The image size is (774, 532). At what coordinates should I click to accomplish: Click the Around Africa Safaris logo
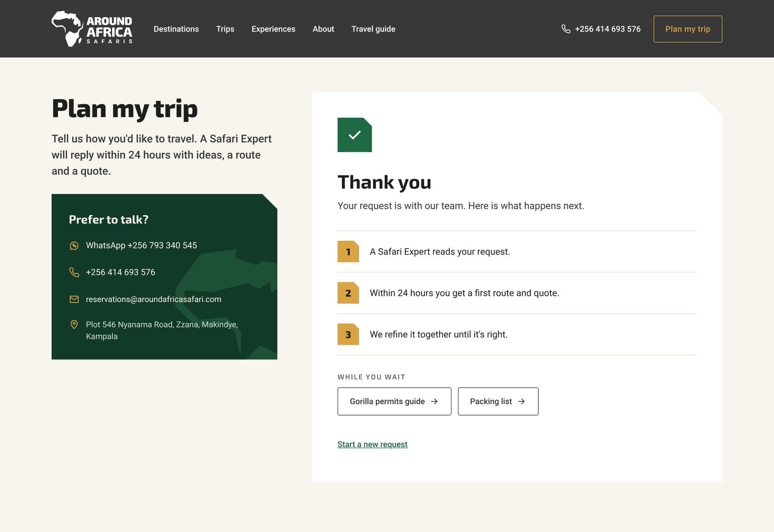click(x=92, y=29)
